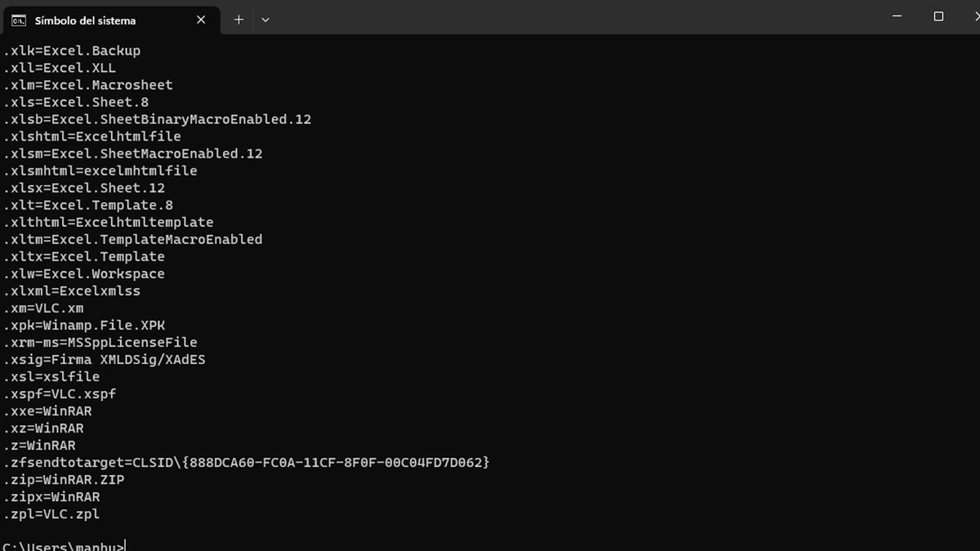Click the .xpk=Winamp.File.XPK line
Viewport: 980px width, 551px height.
tap(83, 324)
